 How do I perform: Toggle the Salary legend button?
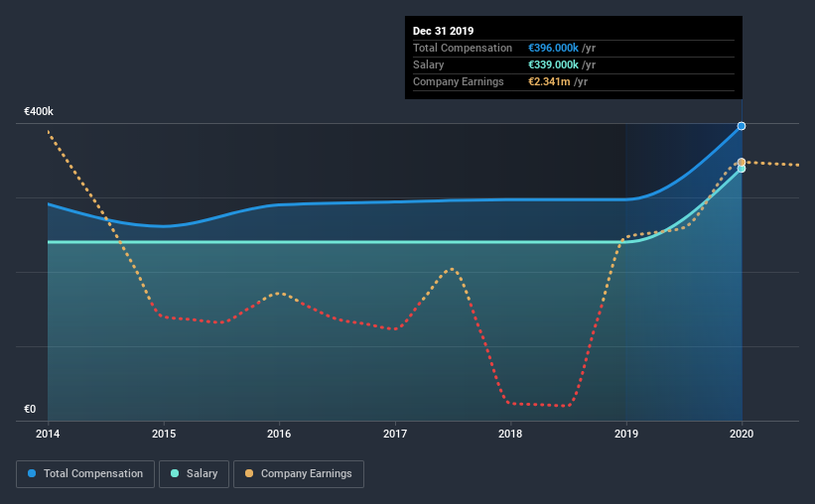[x=194, y=474]
